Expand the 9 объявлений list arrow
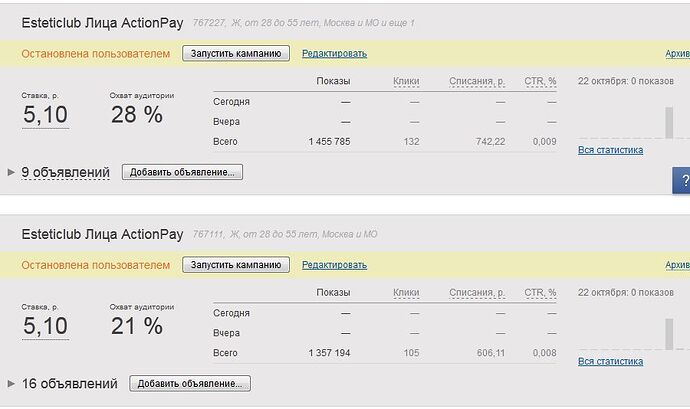 11,172
